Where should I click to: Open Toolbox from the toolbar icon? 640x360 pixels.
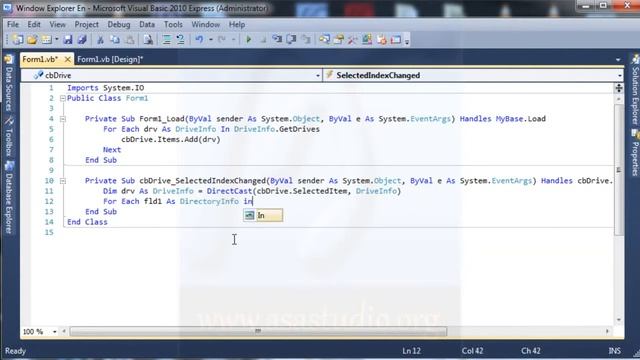[x=353, y=40]
